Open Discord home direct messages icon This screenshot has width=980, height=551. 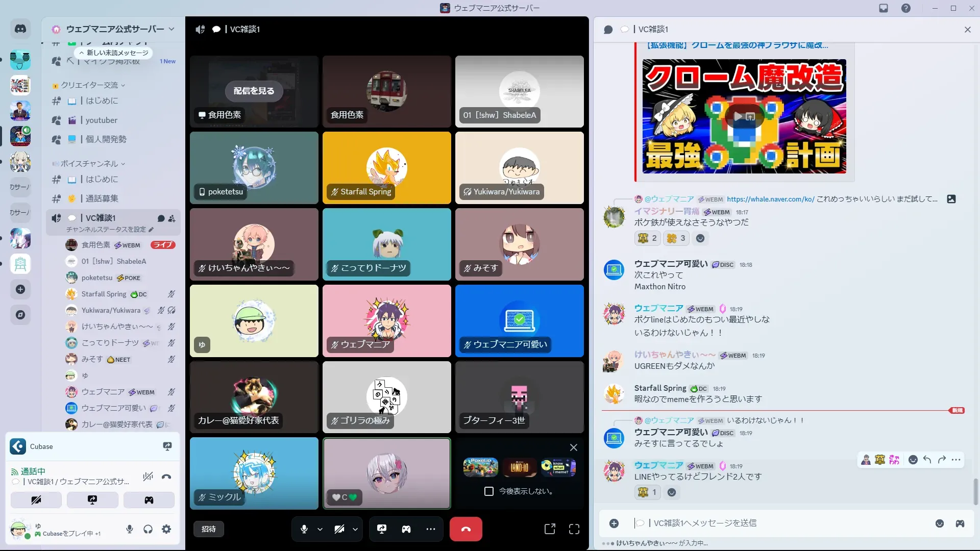point(20,29)
